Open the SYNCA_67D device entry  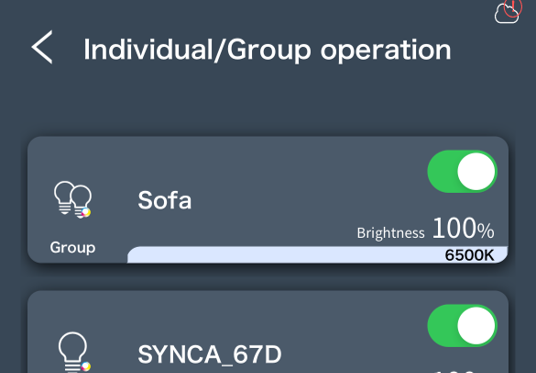tap(210, 354)
